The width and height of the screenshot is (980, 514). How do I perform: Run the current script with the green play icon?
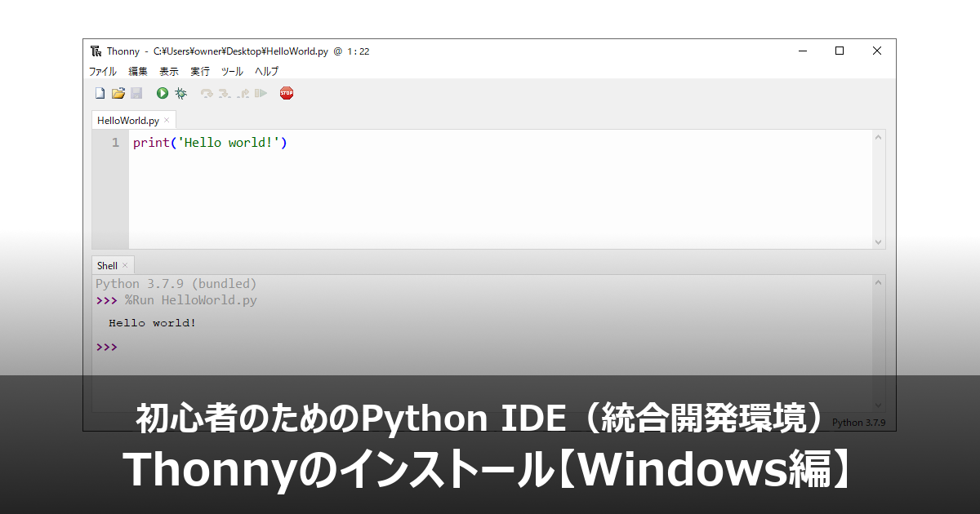pos(161,93)
